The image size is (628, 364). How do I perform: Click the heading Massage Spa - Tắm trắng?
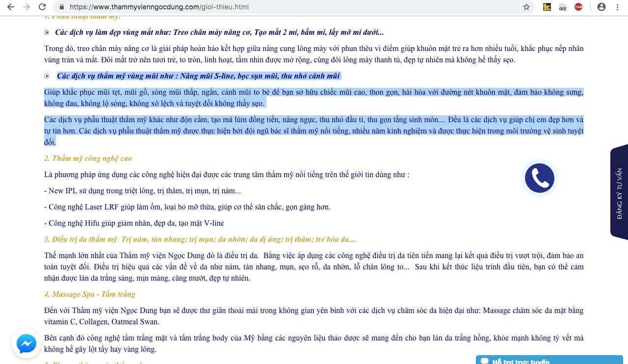(89, 294)
